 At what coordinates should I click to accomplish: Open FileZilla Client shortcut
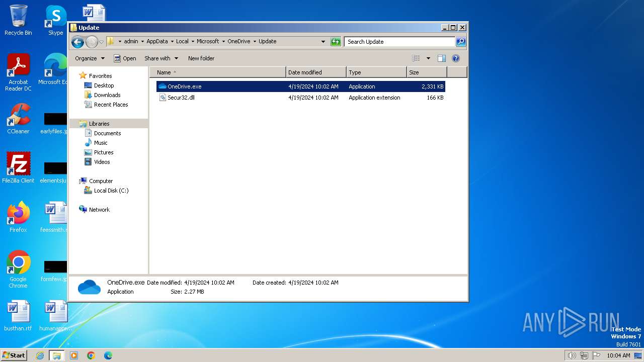18,167
